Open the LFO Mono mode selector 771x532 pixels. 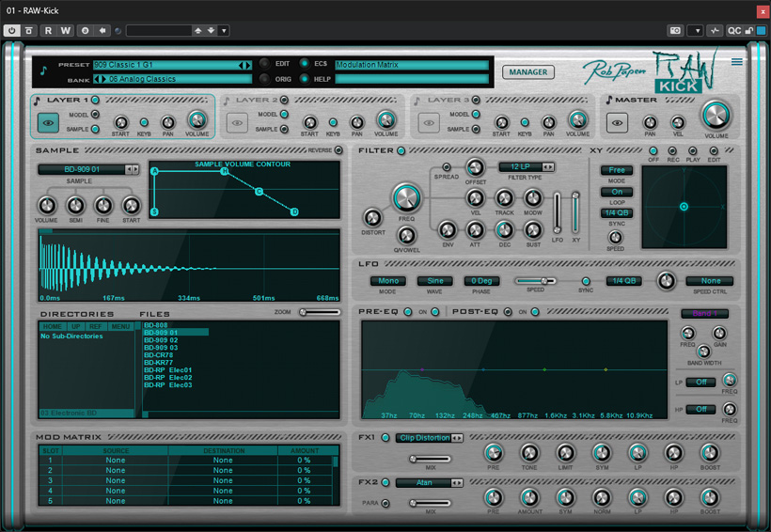pos(388,281)
